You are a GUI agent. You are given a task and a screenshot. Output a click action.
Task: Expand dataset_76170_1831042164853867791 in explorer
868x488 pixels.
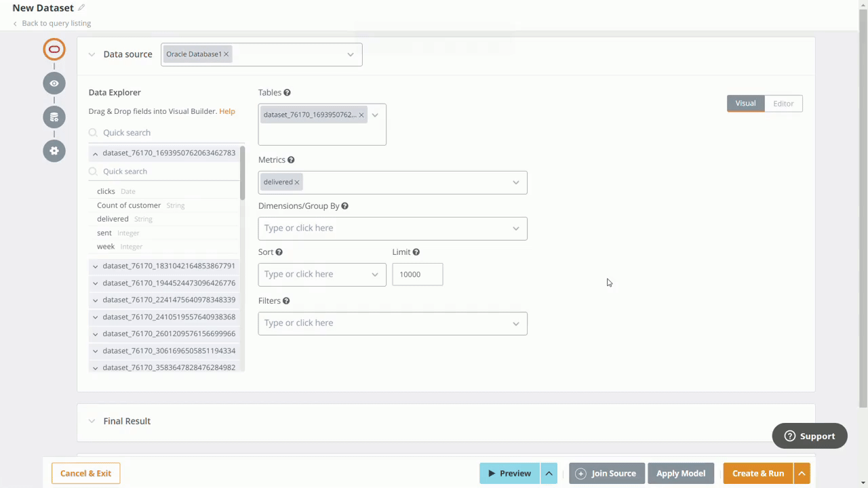[x=96, y=266]
